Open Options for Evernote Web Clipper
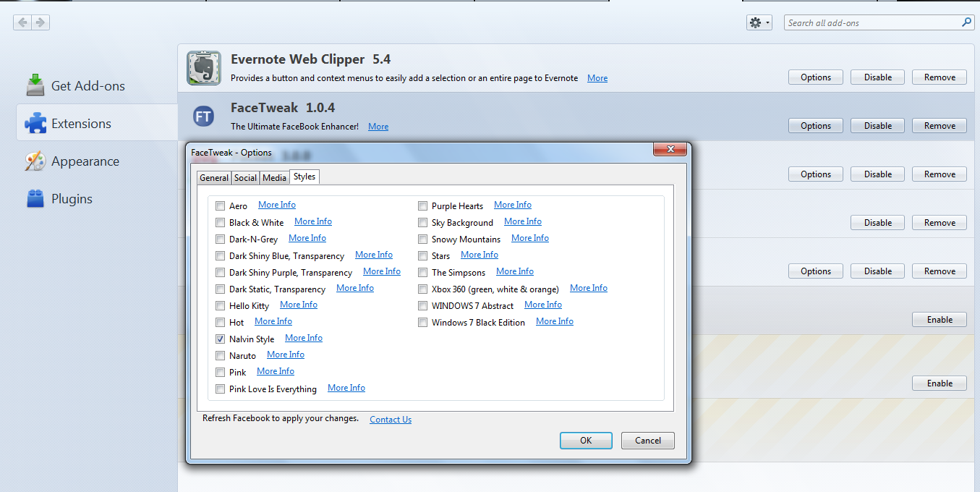980x492 pixels. [x=816, y=77]
